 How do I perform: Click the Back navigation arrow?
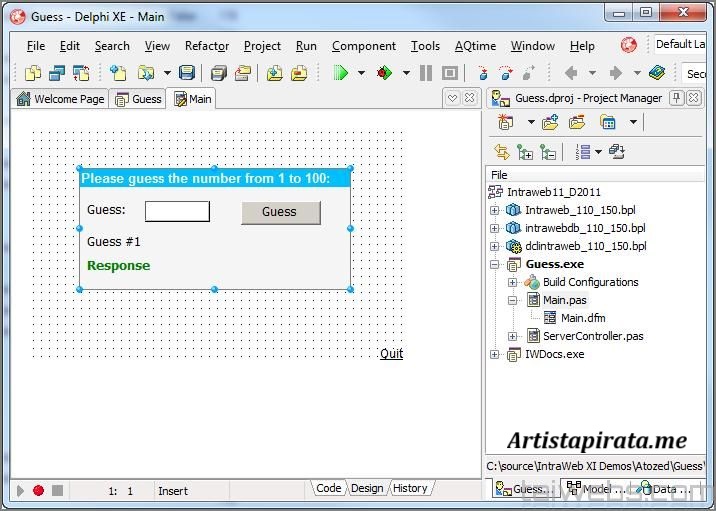click(x=571, y=73)
